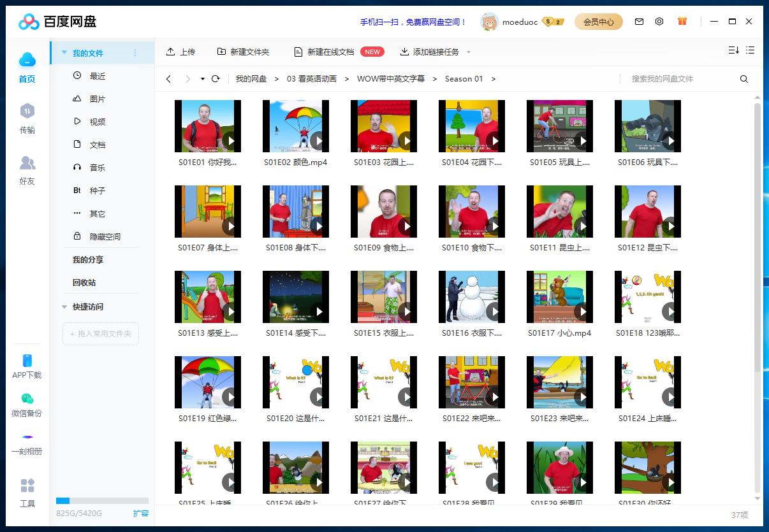Viewport: 769px width, 532px height.
Task: Expand the 添加链接任务 dropdown arrow
Action: click(469, 51)
